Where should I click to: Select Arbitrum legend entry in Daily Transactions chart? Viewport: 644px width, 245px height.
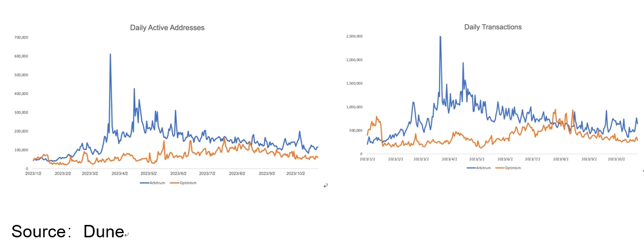pyautogui.click(x=481, y=168)
